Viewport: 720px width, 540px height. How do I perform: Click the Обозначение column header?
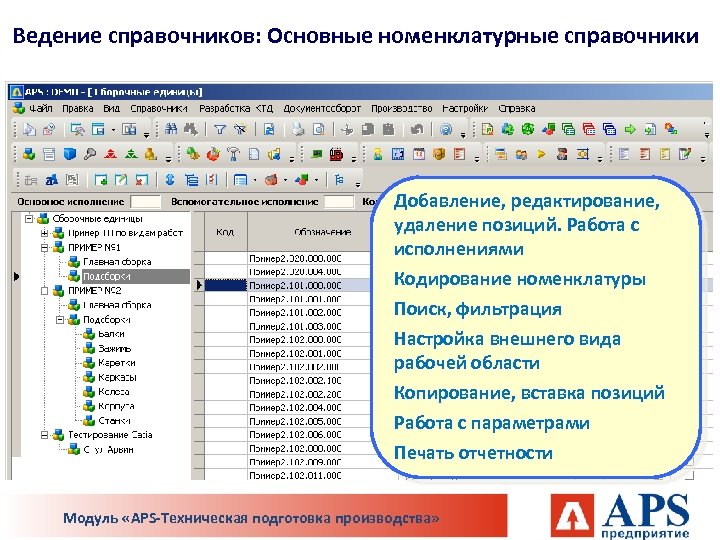322,232
